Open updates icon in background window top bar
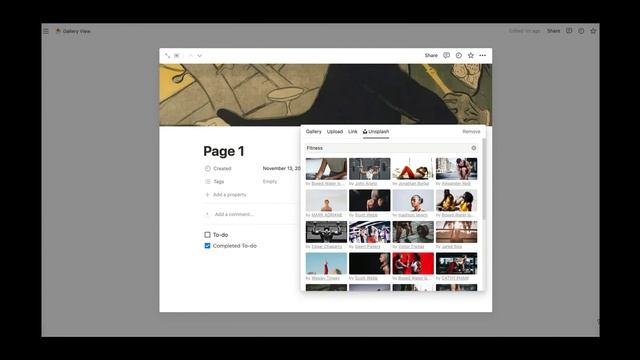Screen dimensions: 640x360 (581, 31)
